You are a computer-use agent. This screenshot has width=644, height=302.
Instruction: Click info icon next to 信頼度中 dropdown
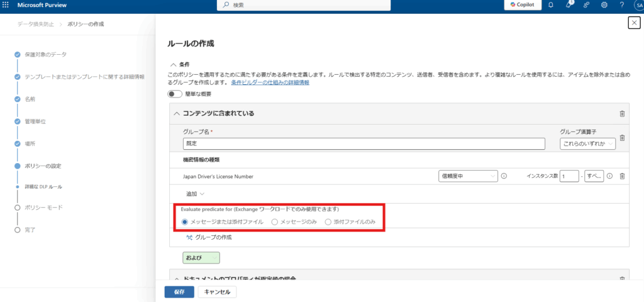pyautogui.click(x=504, y=177)
